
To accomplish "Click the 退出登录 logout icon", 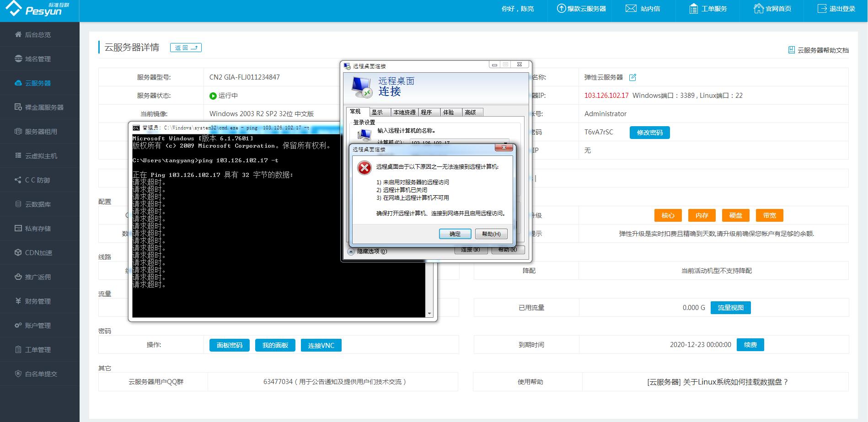I will 822,9.
